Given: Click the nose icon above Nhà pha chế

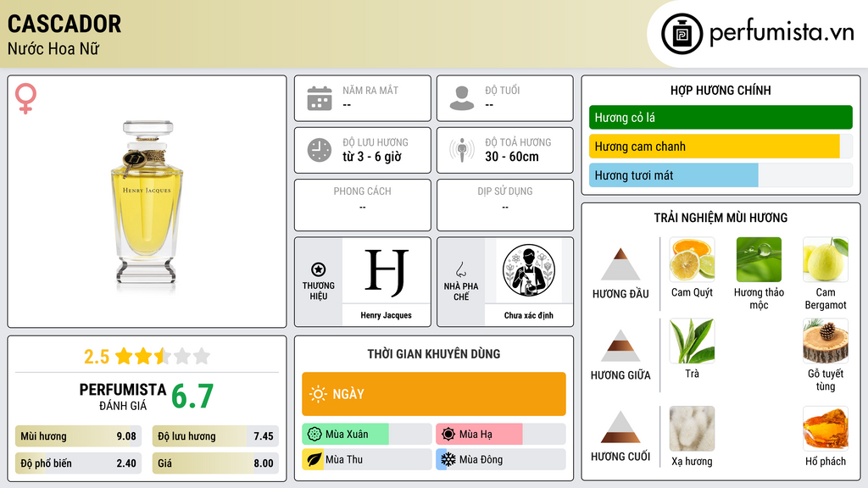Looking at the screenshot, I should [x=460, y=269].
